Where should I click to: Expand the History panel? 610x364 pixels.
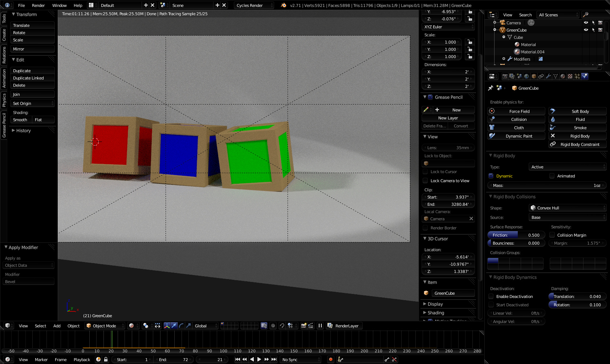(23, 131)
